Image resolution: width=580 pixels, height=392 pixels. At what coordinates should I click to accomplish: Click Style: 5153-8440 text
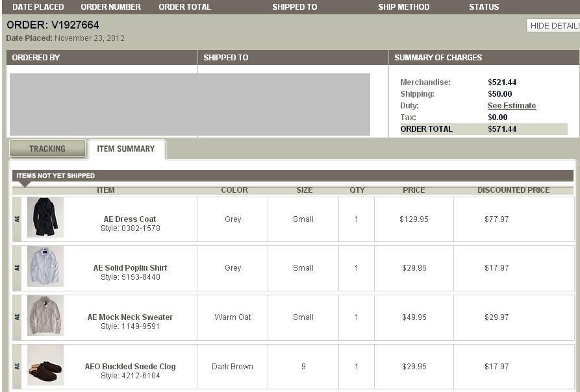130,277
